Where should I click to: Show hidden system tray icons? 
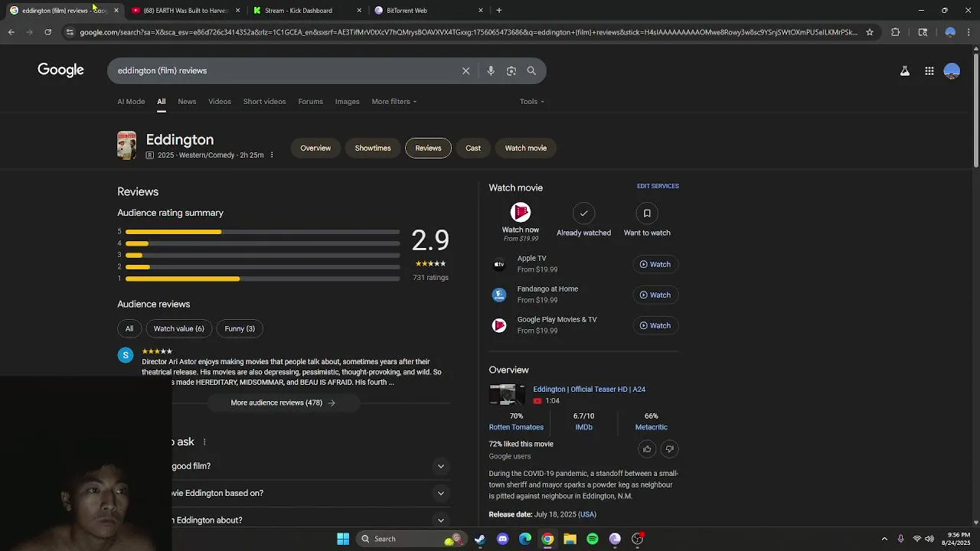pos(884,539)
